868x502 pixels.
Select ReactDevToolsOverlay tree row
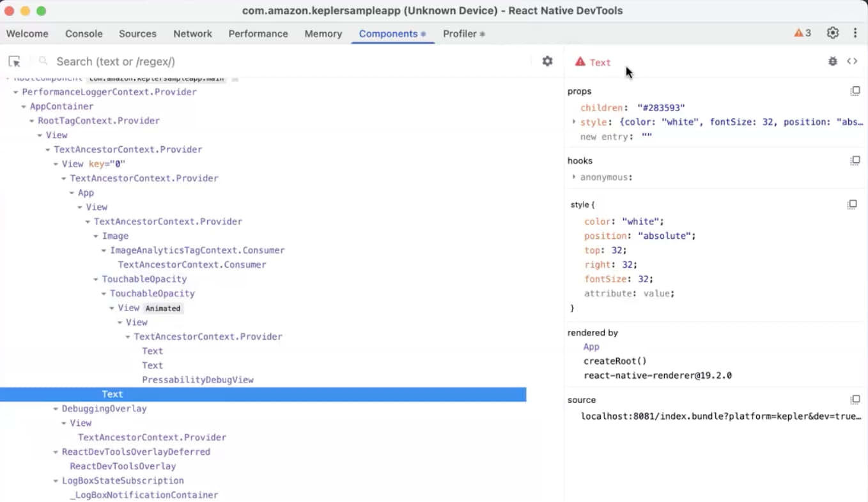click(123, 466)
